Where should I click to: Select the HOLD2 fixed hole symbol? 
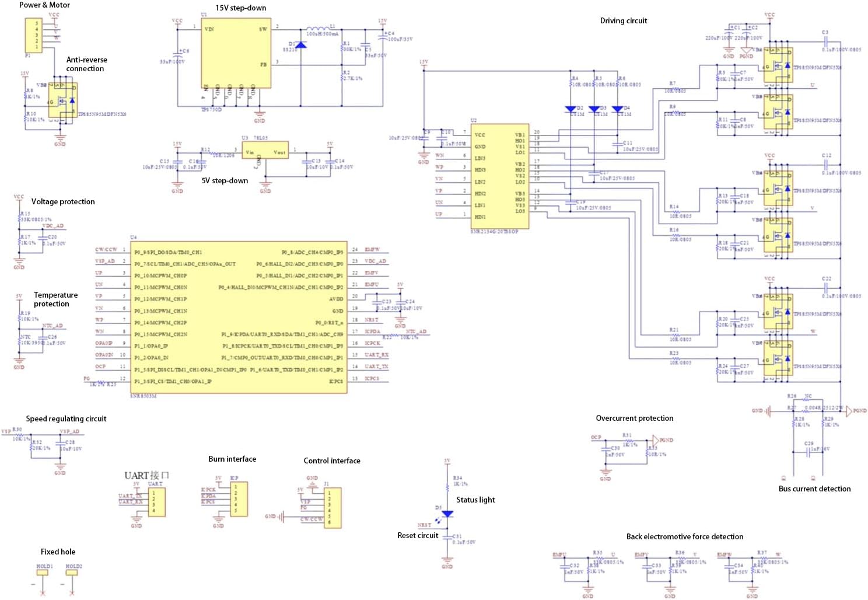[x=72, y=573]
